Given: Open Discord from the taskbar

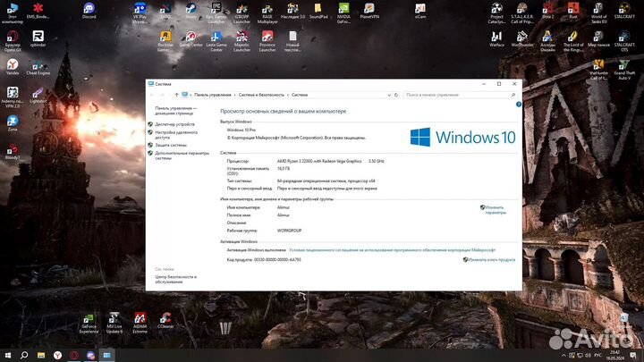Looking at the screenshot, I should coord(90,356).
